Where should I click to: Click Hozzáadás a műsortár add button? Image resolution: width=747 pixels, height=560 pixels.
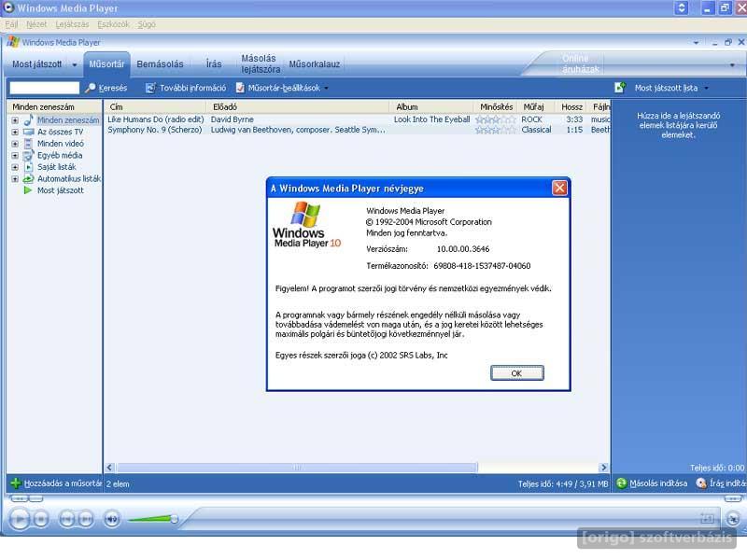click(x=56, y=483)
